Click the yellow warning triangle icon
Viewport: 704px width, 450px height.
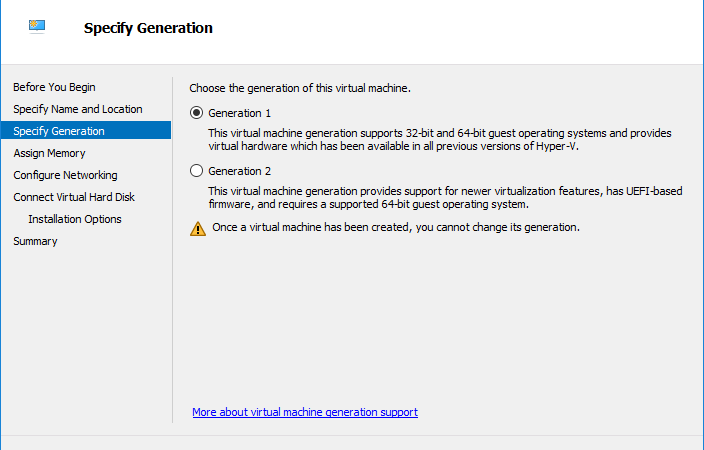(198, 228)
